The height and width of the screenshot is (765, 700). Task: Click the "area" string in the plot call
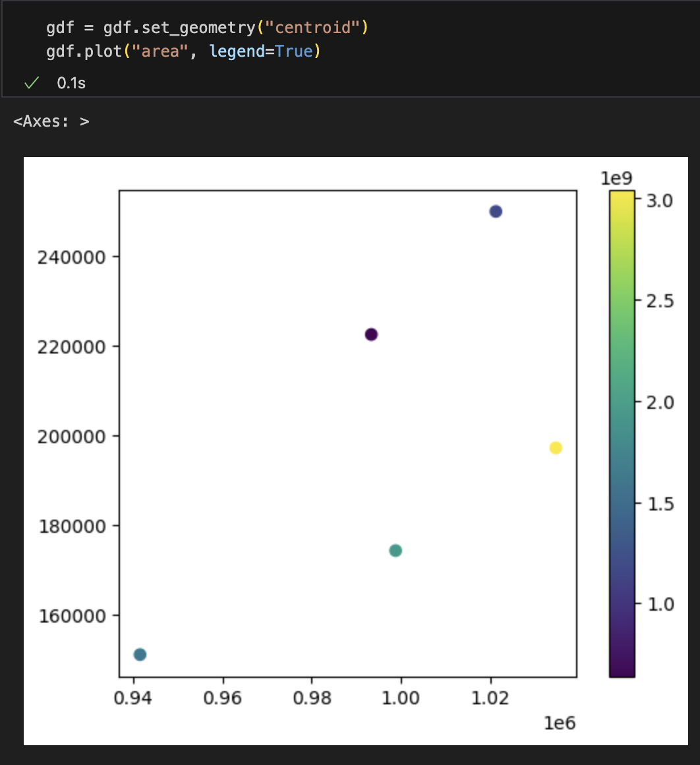click(160, 51)
